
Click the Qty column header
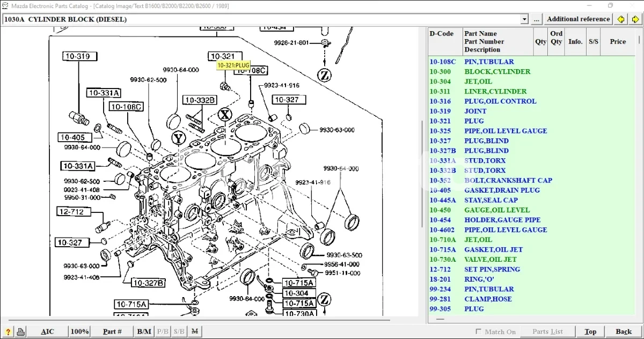point(540,41)
